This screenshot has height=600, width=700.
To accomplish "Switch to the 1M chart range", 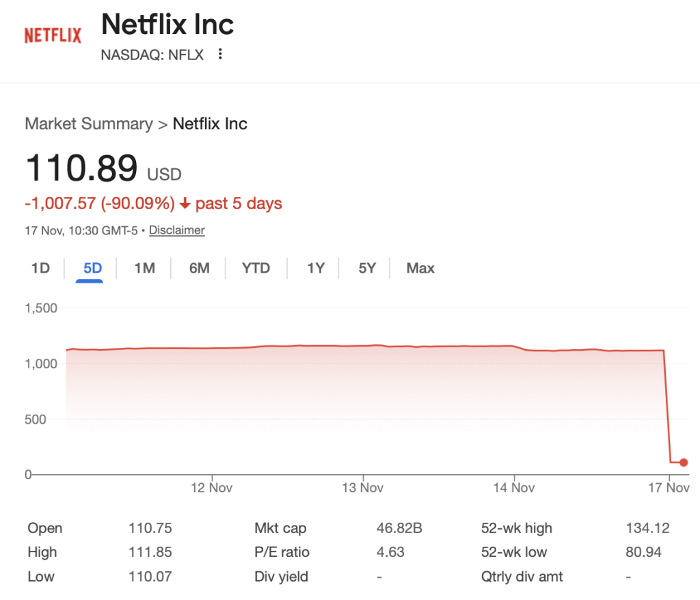I will 144,268.
